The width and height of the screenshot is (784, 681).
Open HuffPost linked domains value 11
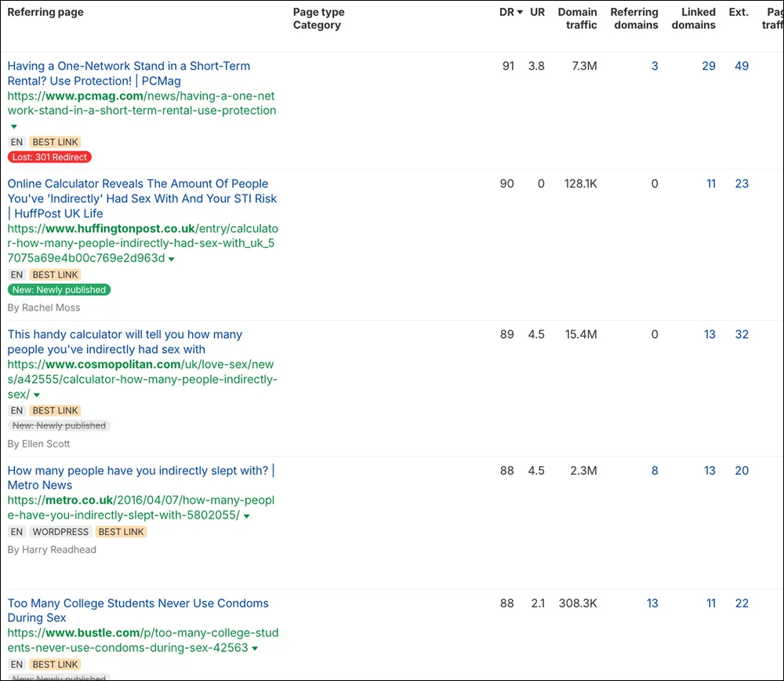(711, 184)
